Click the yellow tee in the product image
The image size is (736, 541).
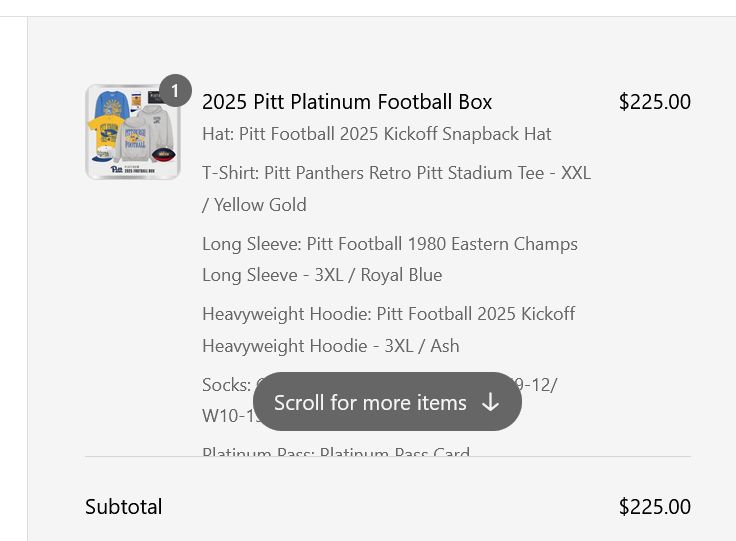tap(106, 131)
